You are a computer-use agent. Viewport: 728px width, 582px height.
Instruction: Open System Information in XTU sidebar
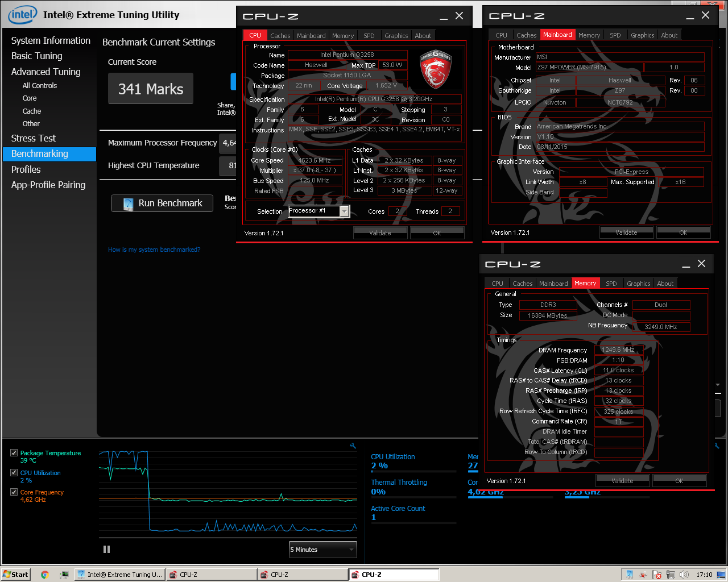point(51,40)
